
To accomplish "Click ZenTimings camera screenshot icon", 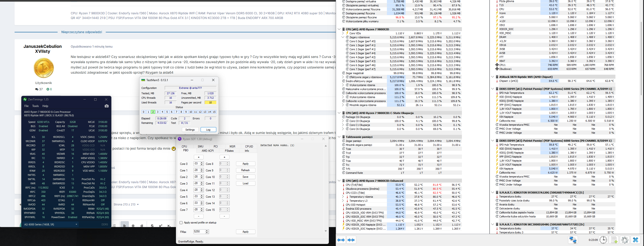I will 106,106.
